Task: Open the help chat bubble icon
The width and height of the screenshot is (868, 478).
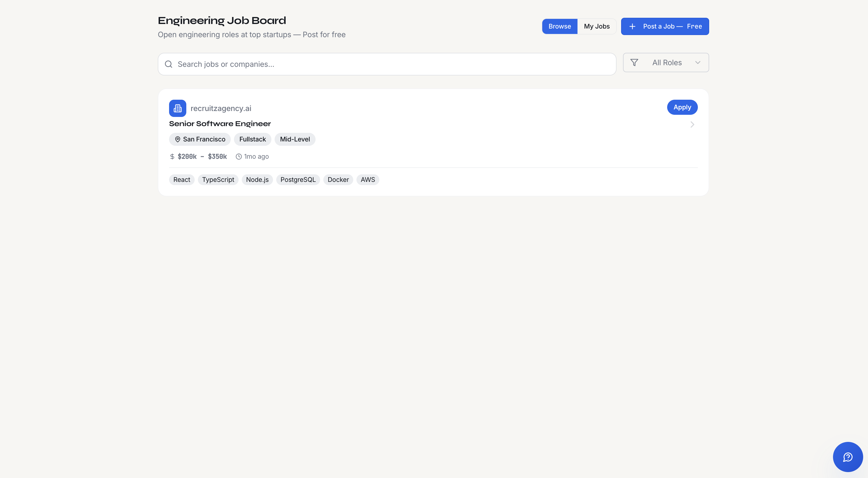Action: pyautogui.click(x=848, y=457)
